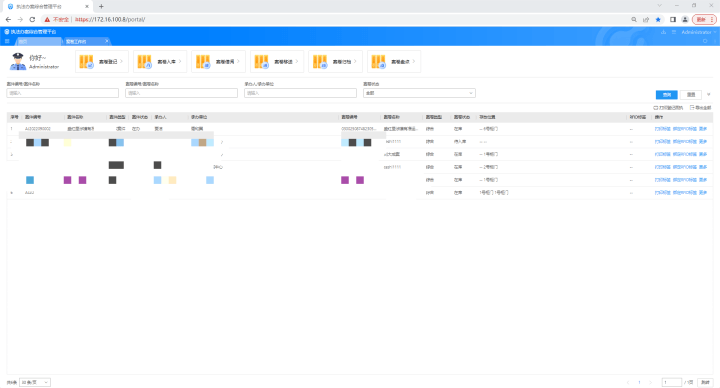Click the next page arrow

point(650,382)
